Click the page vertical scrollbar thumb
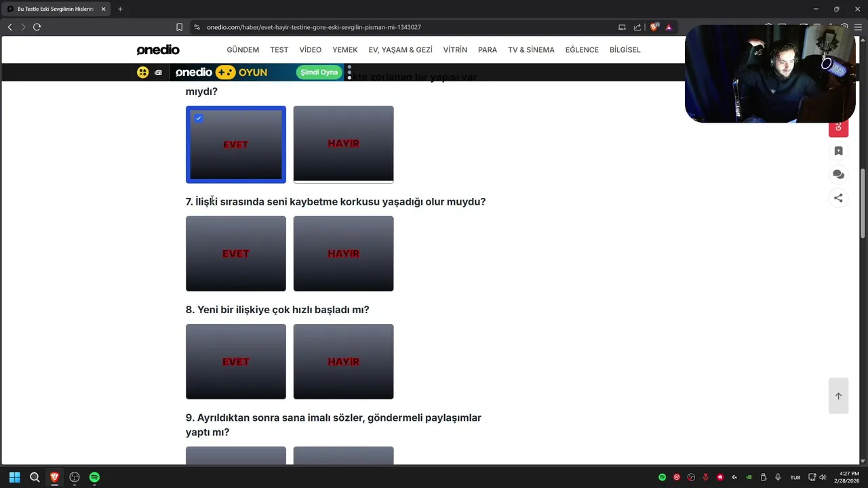Screen dimensions: 868x488 863,203
